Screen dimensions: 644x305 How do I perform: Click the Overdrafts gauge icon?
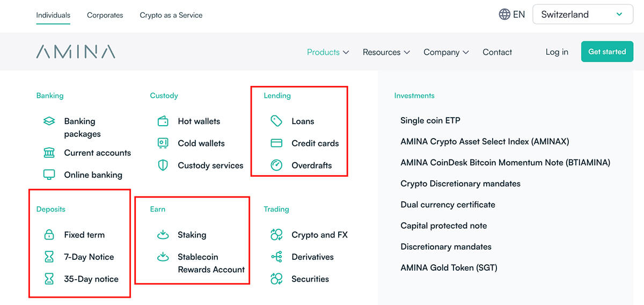point(276,165)
